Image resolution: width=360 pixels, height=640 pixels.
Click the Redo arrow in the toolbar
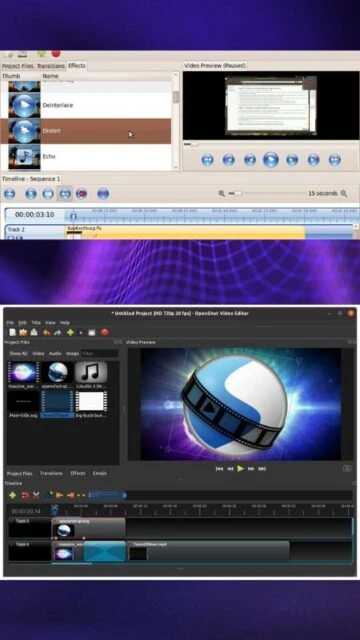coord(58,333)
